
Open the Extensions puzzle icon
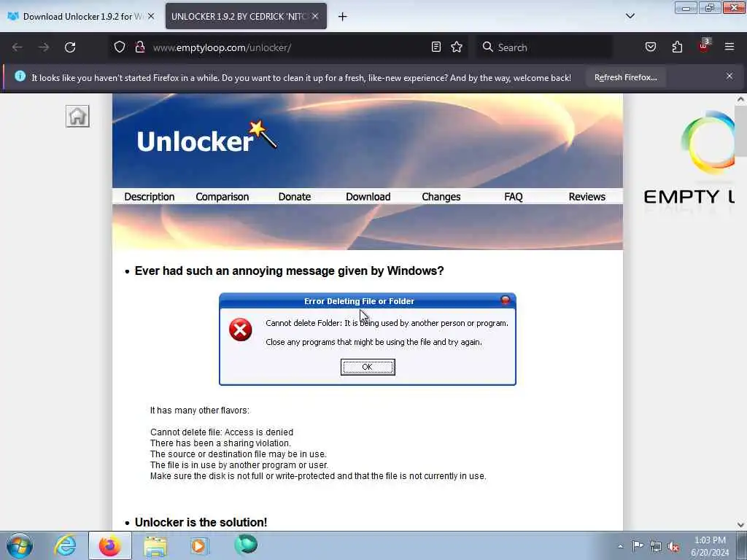(x=677, y=47)
